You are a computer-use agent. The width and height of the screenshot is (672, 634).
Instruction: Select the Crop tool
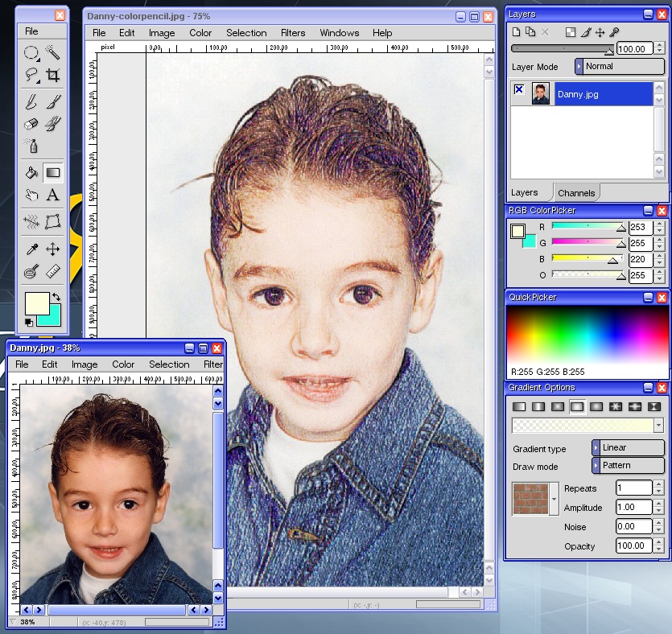53,75
